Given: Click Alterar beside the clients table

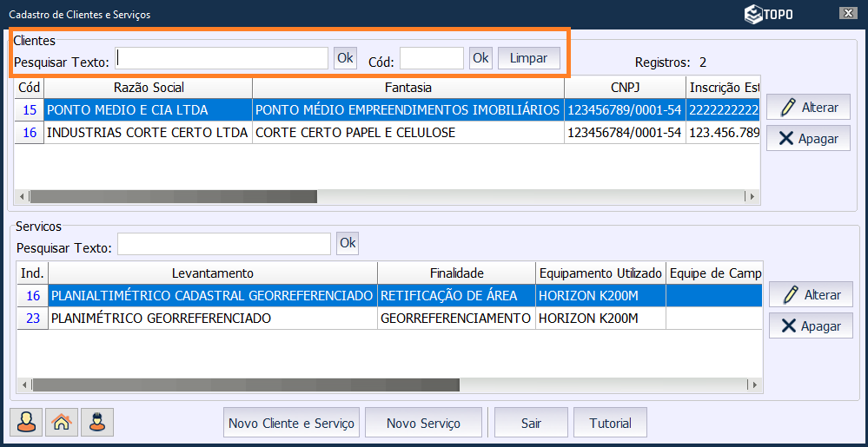Looking at the screenshot, I should coord(808,108).
